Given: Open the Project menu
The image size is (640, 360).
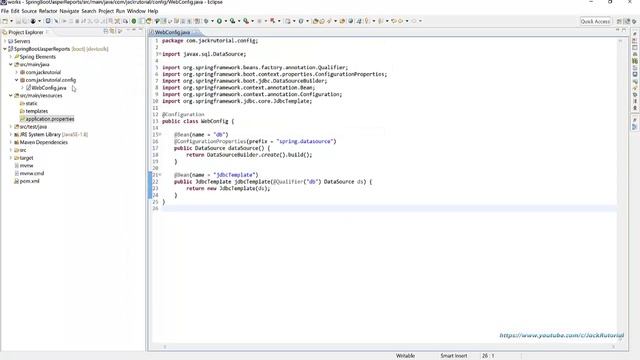Looking at the screenshot, I should tap(106, 11).
